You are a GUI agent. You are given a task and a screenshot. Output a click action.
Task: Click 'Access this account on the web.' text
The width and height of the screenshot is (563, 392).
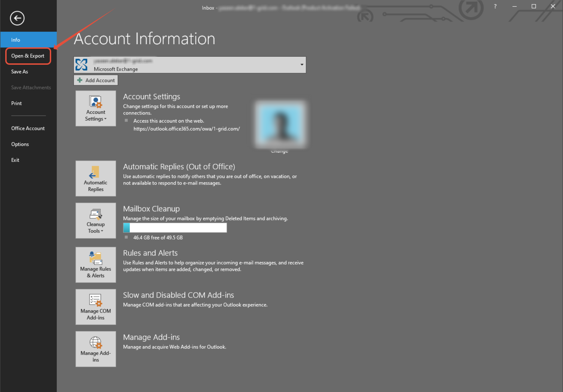point(169,121)
